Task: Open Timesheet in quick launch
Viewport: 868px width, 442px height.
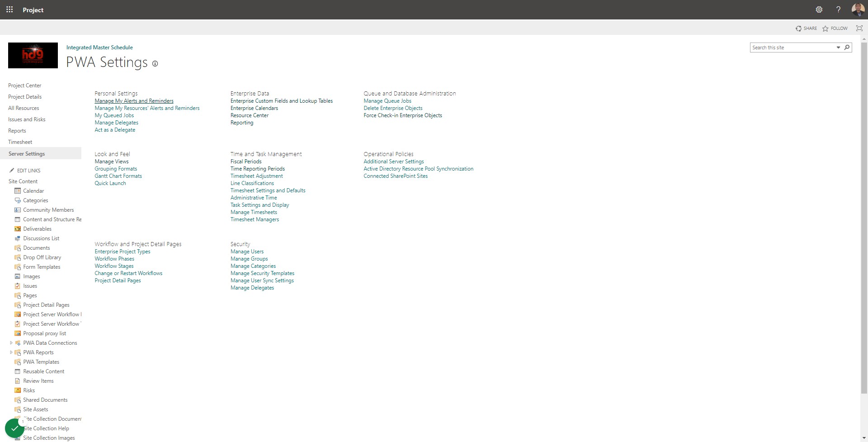Action: point(20,142)
